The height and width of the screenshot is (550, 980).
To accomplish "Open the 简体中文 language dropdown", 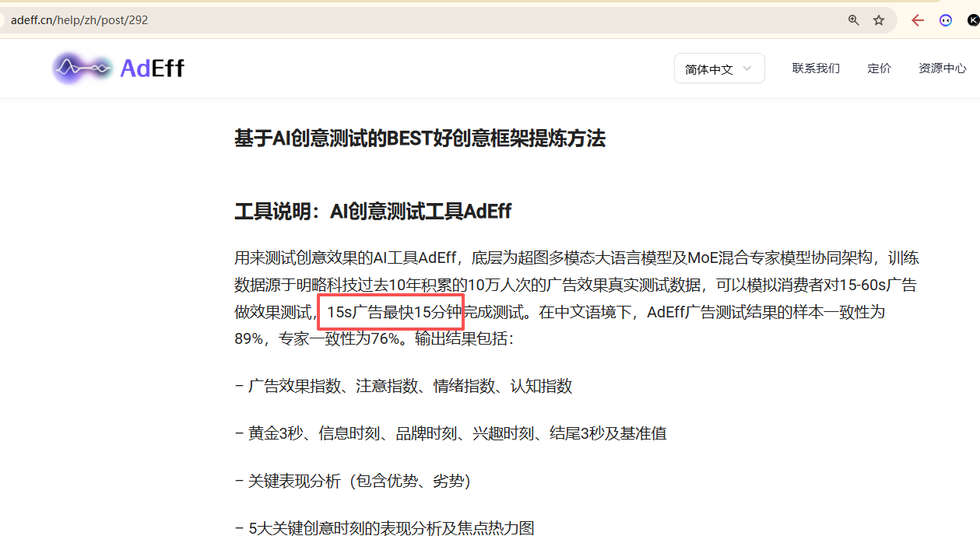I will (x=719, y=68).
